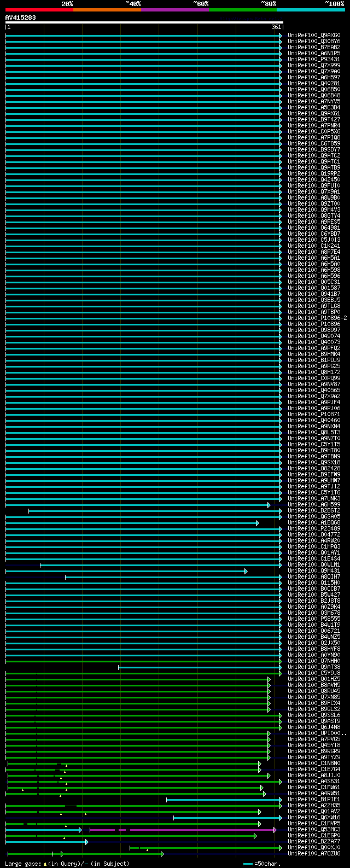Screen dimensions: 350x868
Task: Select subject label UniRef100_B9HMK4
Action: [x=314, y=354]
